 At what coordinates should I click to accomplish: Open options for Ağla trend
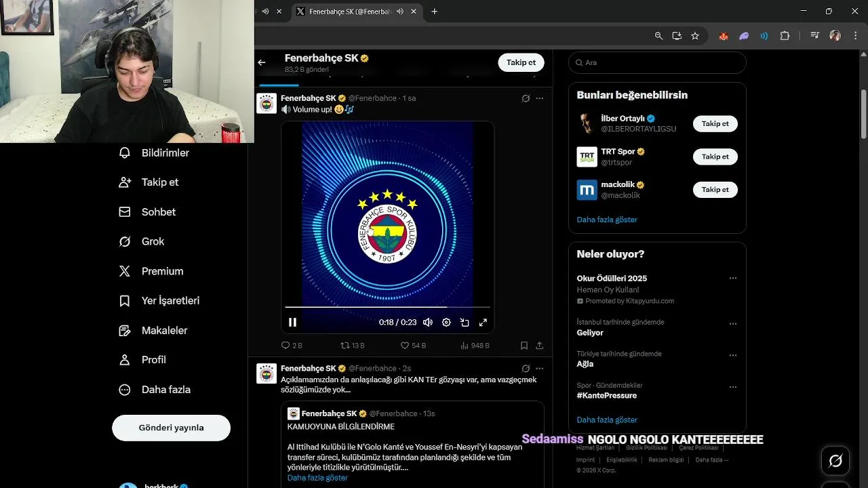[x=732, y=355]
